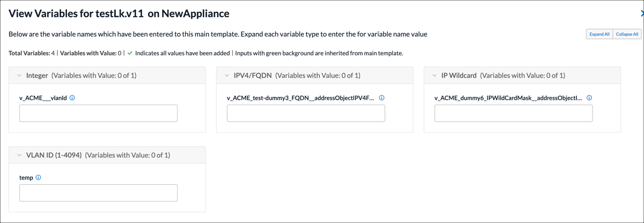Click the Integer section header text
Image resolution: width=644 pixels, height=223 pixels.
coord(37,76)
